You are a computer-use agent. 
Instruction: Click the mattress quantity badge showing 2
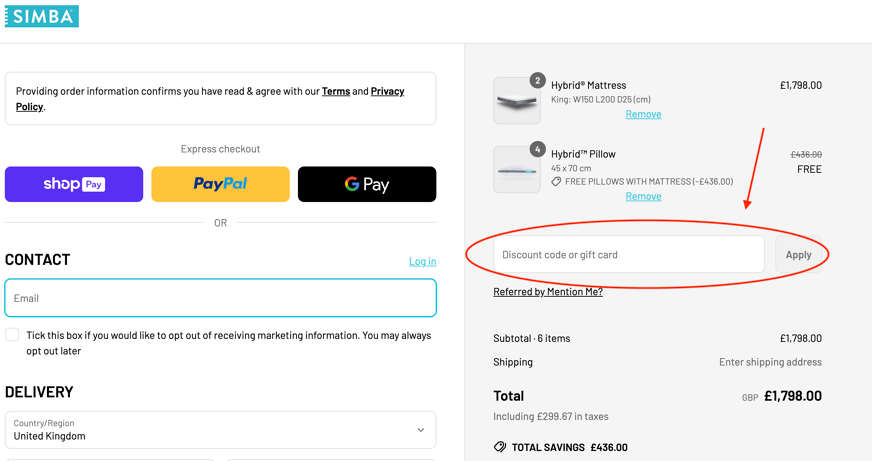[x=537, y=80]
